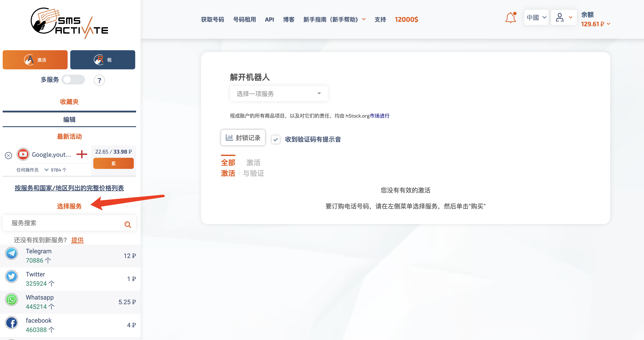Select the facebook 4 ₽ row
Screen dimensions: 644x340
click(x=70, y=325)
